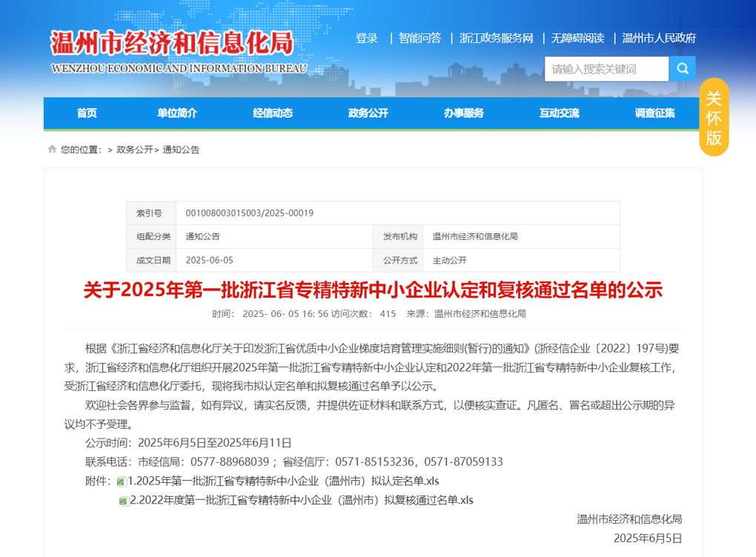Focus the keyword search input field
Image resolution: width=756 pixels, height=557 pixels.
tap(606, 69)
